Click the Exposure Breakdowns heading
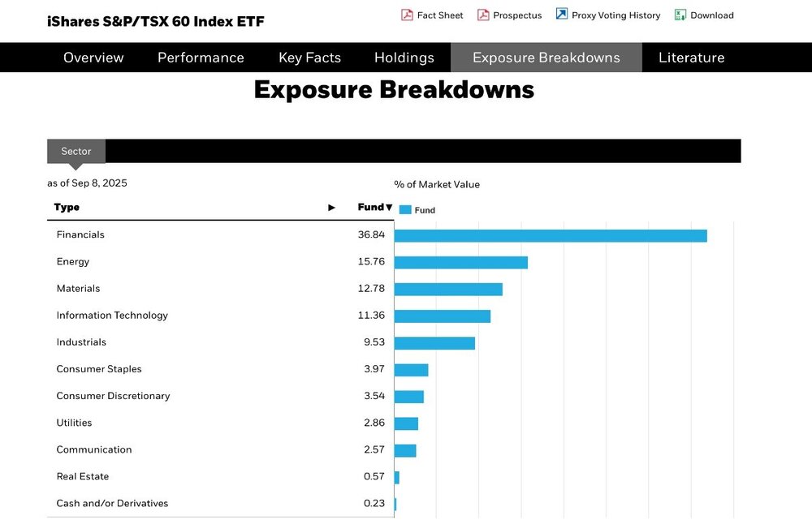 pyautogui.click(x=394, y=90)
